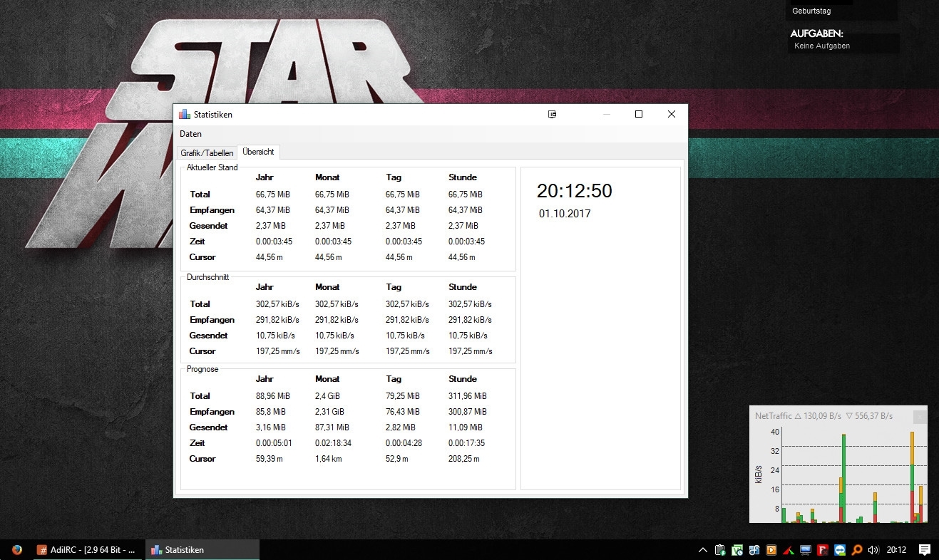The image size is (939, 560).
Task: Close the Statistiken window
Action: click(x=671, y=114)
